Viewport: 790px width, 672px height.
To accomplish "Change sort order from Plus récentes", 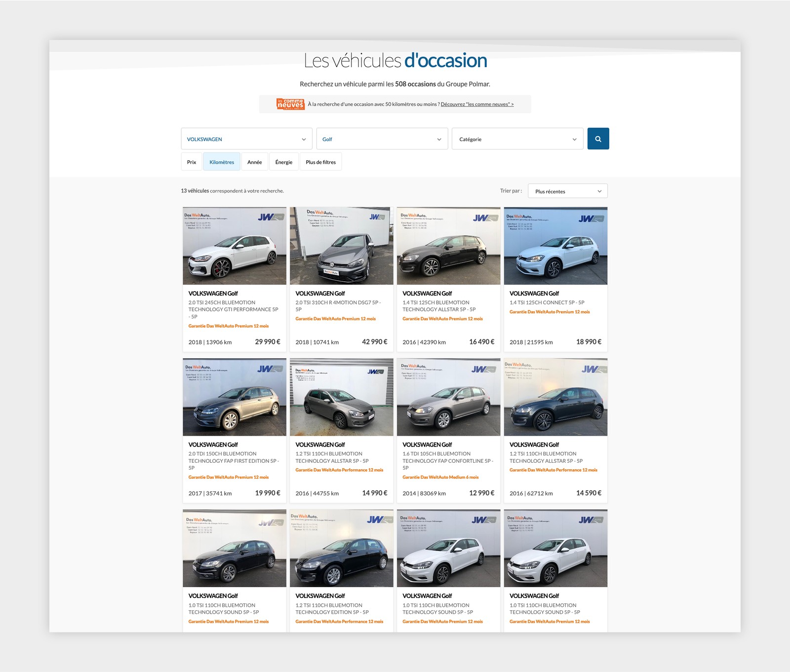I will [x=567, y=191].
